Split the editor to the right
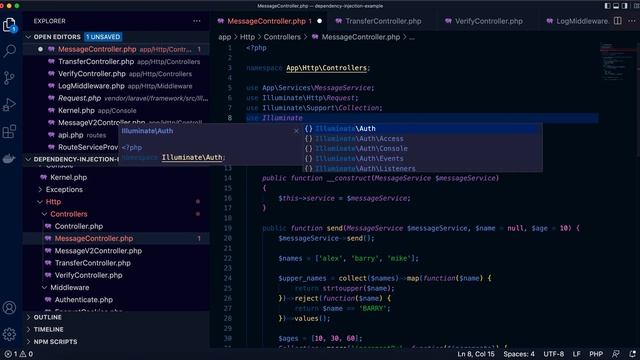 tap(618, 21)
